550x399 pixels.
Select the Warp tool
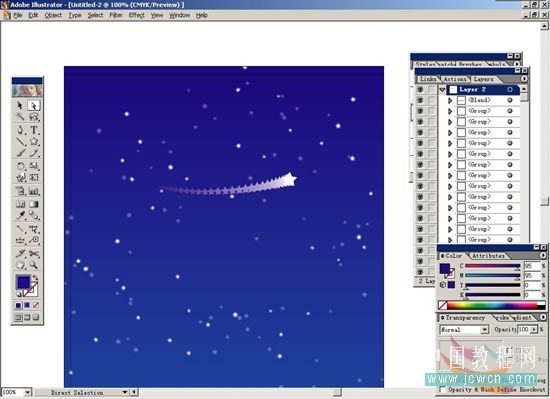point(20,178)
